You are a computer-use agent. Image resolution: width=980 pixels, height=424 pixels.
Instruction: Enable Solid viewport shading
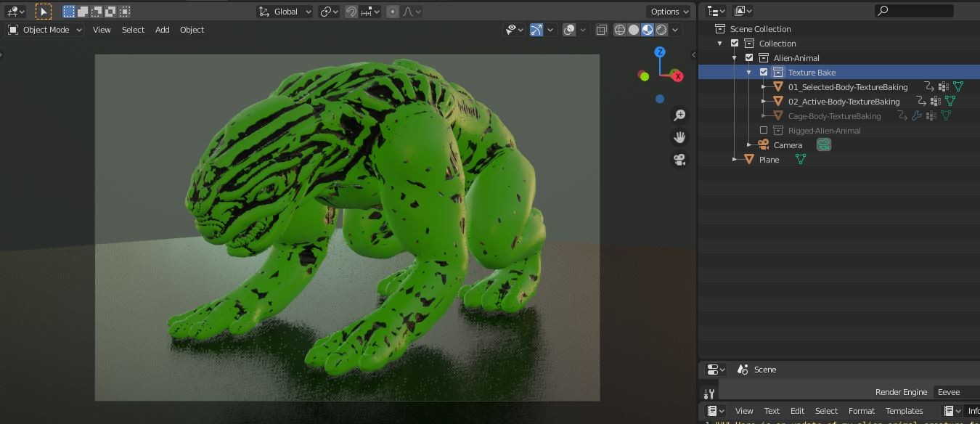point(633,30)
